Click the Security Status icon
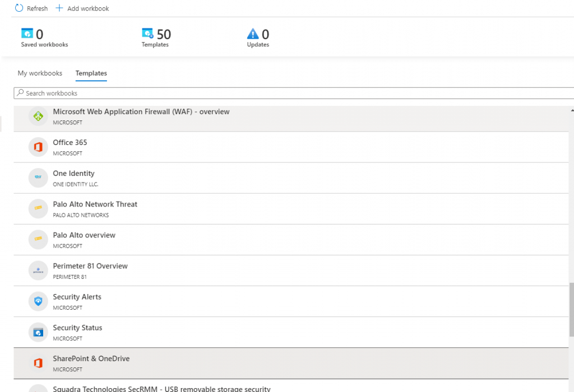This screenshot has width=574, height=392. [38, 333]
